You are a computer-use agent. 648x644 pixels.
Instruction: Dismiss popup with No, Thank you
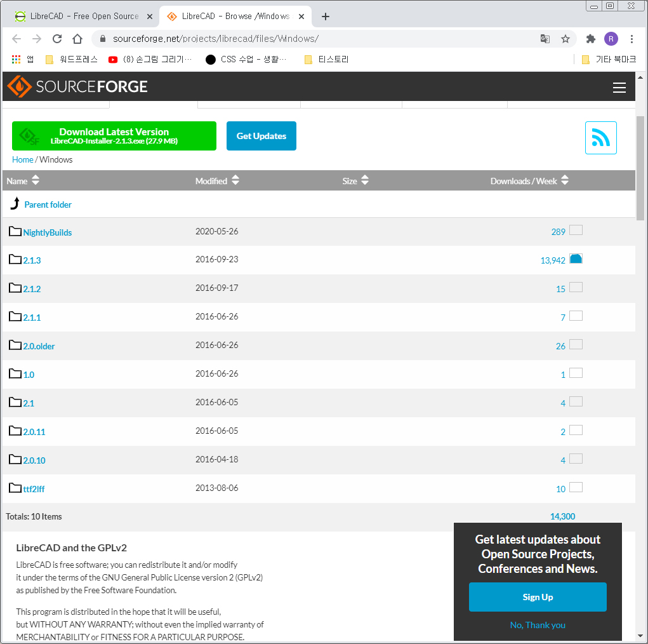point(537,625)
